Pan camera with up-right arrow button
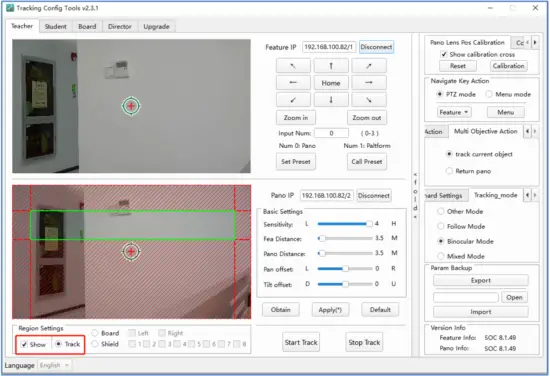550x376 pixels. pyautogui.click(x=369, y=66)
